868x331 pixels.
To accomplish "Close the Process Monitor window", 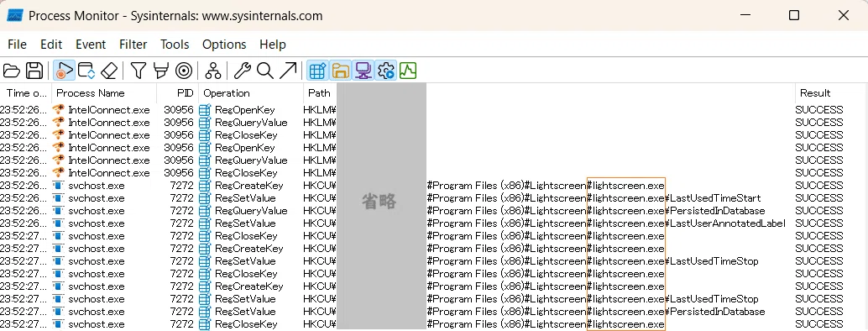I will tap(843, 15).
